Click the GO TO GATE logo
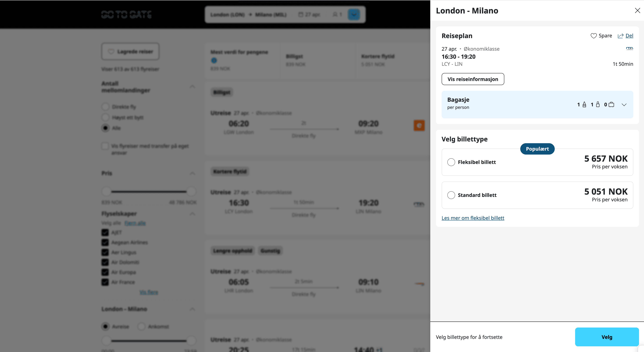The image size is (644, 352). pos(126,15)
